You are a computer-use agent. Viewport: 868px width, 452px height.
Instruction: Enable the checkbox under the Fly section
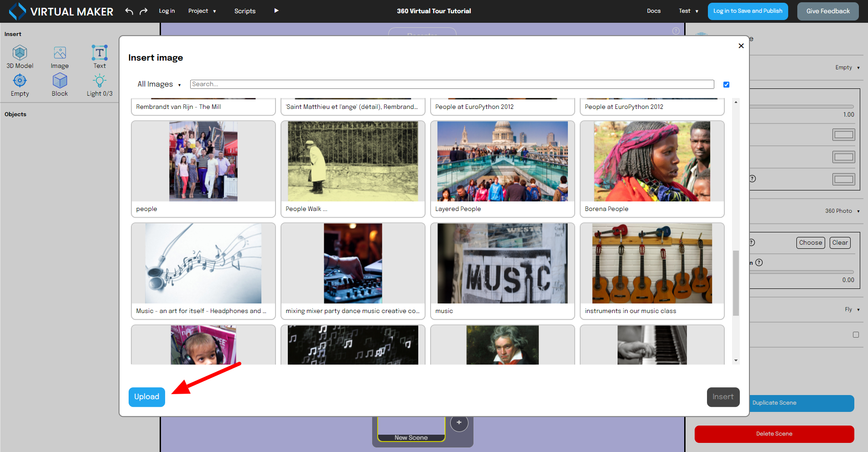(855, 335)
